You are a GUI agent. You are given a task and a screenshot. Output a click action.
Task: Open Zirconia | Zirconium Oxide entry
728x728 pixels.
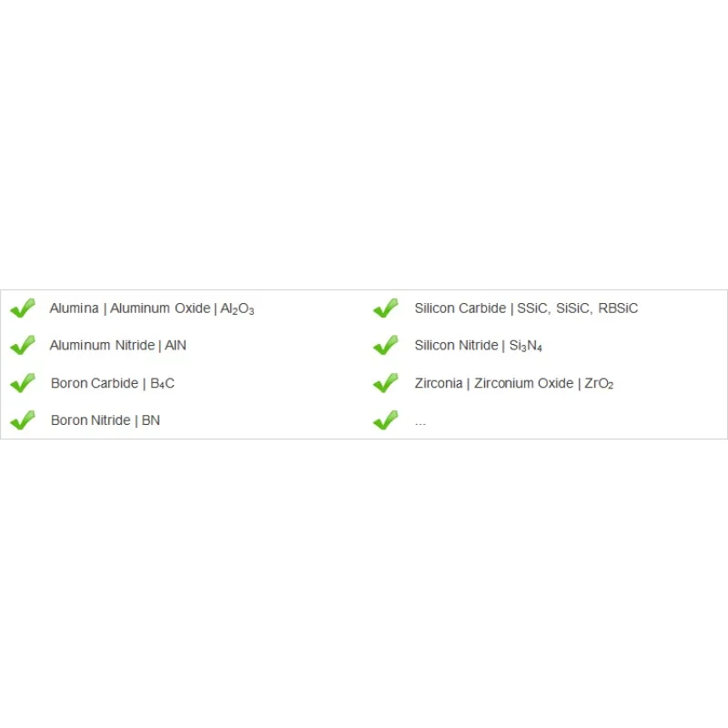pos(514,383)
